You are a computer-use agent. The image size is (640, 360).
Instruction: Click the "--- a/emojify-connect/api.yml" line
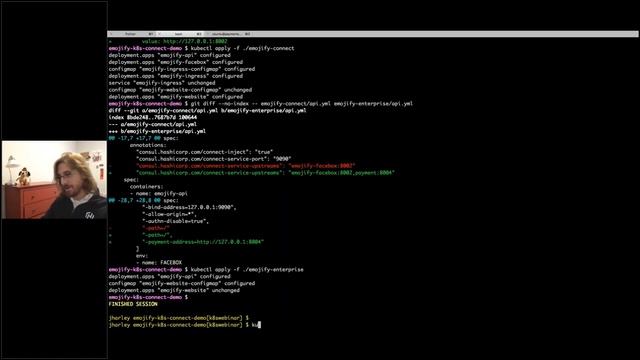coord(153,124)
